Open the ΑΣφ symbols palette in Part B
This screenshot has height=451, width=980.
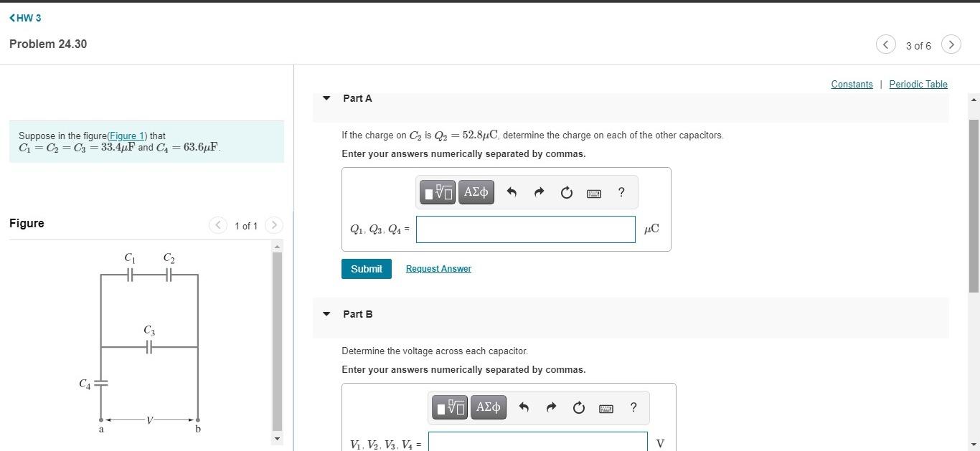[x=488, y=407]
